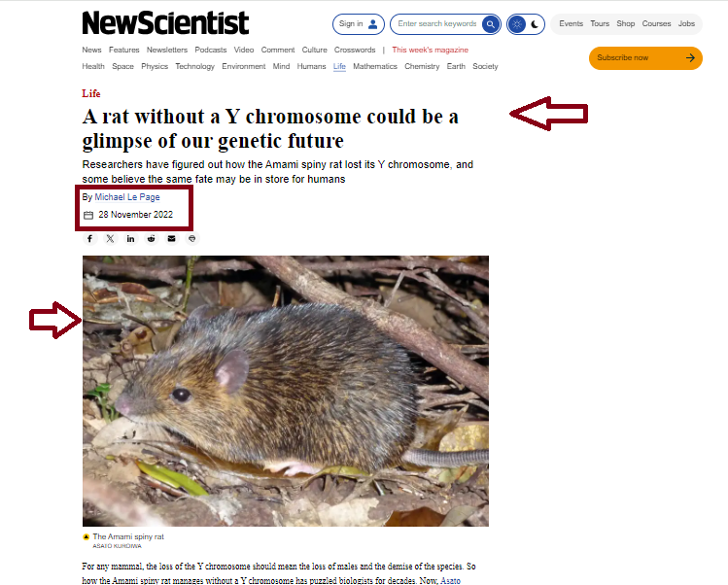Open the Crosswords menu item
The width and height of the screenshot is (728, 585).
point(355,50)
